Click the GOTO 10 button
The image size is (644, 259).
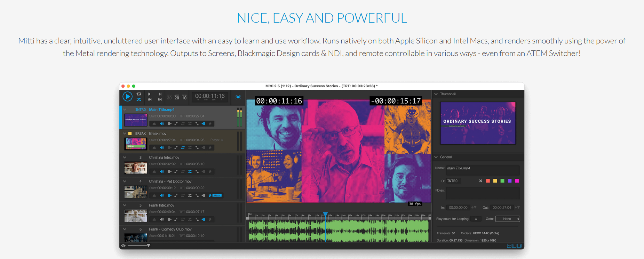coord(184,97)
